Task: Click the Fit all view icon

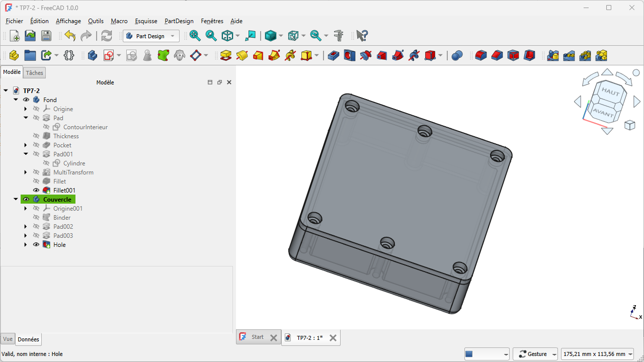Action: coord(195,36)
